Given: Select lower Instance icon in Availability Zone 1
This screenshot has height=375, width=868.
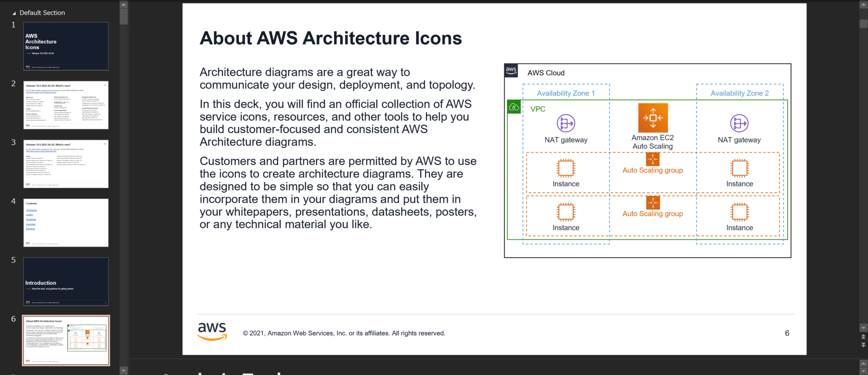Looking at the screenshot, I should point(566,212).
